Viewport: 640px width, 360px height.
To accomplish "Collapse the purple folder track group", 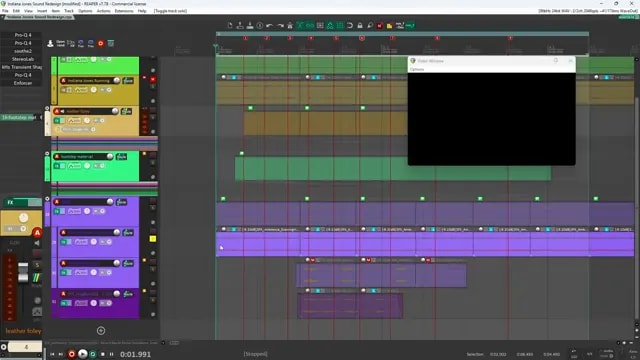I will pos(47,199).
